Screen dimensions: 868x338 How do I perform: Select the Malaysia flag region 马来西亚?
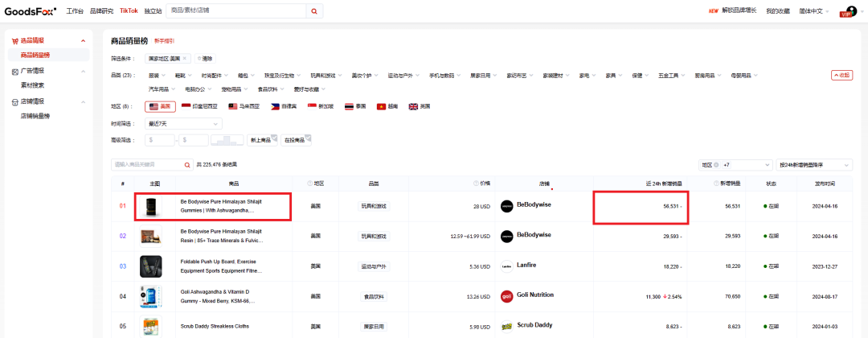coord(244,106)
